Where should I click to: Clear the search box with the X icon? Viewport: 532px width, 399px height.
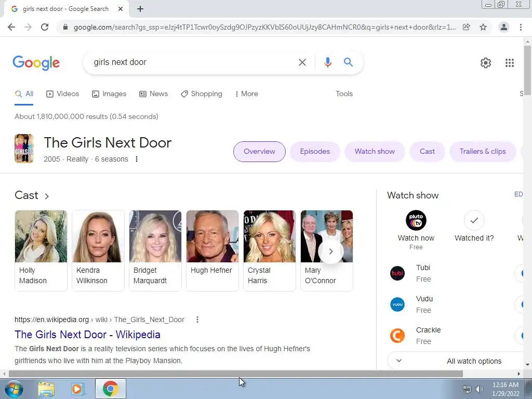point(302,62)
